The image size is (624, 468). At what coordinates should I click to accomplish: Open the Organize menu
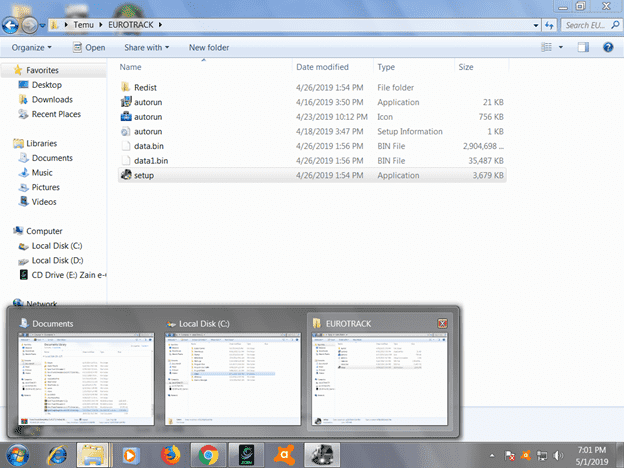click(31, 48)
